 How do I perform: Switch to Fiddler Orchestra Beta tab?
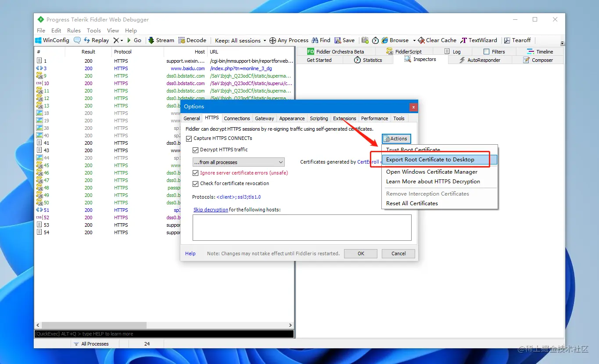(336, 51)
